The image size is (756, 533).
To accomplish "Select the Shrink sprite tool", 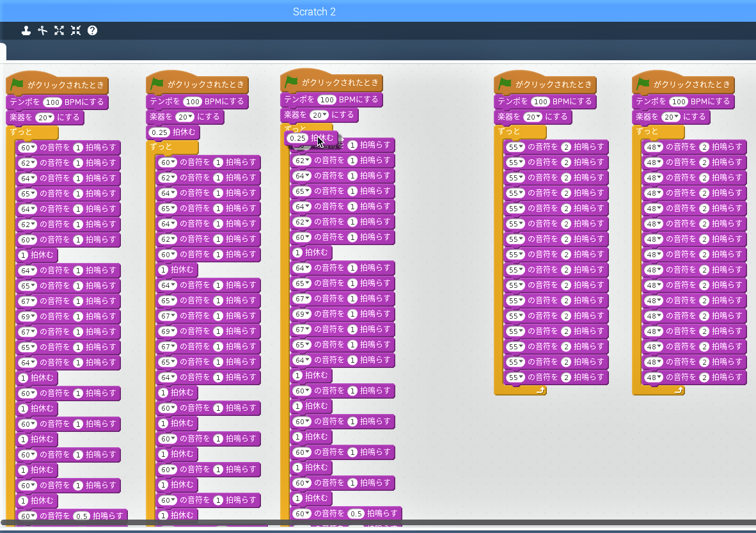I will tap(76, 31).
